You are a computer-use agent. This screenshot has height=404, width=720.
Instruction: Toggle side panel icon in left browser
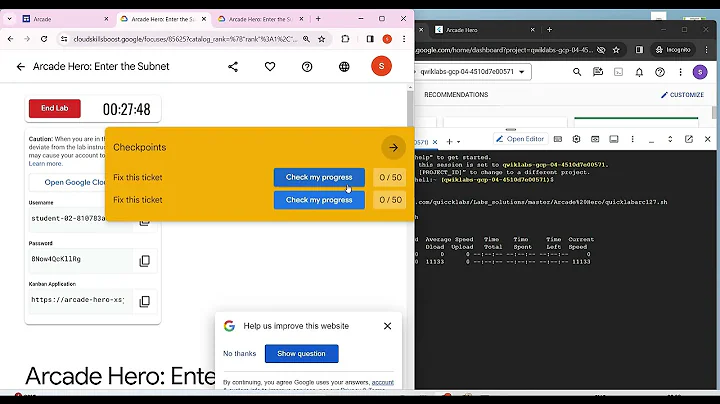[370, 39]
